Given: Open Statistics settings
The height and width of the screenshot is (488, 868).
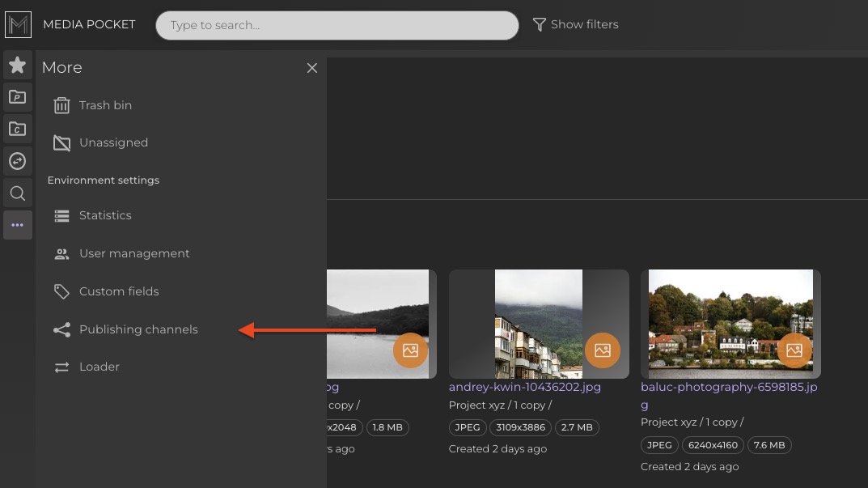Looking at the screenshot, I should click(104, 215).
